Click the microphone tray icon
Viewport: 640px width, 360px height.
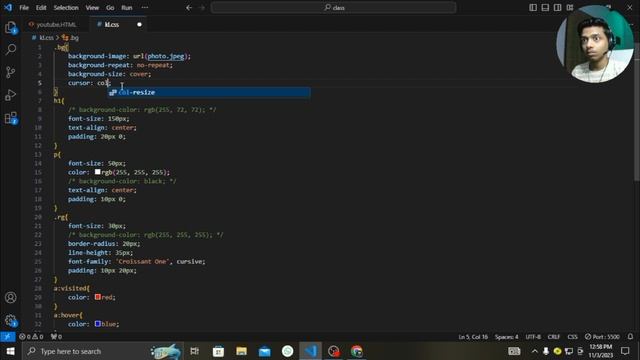point(546,351)
